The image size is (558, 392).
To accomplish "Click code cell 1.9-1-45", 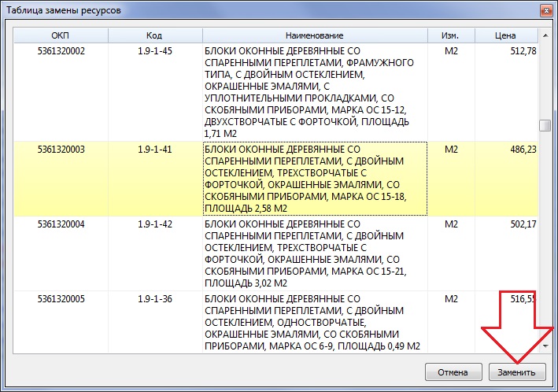I will tap(155, 92).
